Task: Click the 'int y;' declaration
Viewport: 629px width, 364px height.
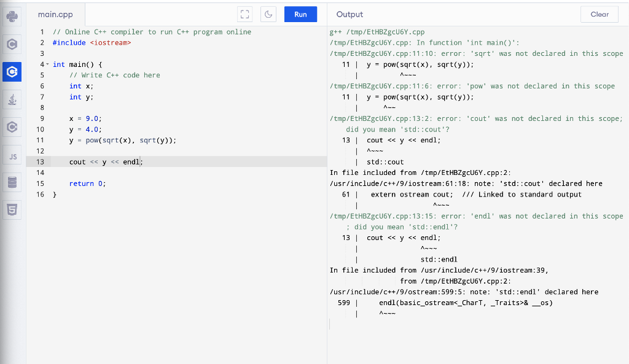Action: point(81,96)
